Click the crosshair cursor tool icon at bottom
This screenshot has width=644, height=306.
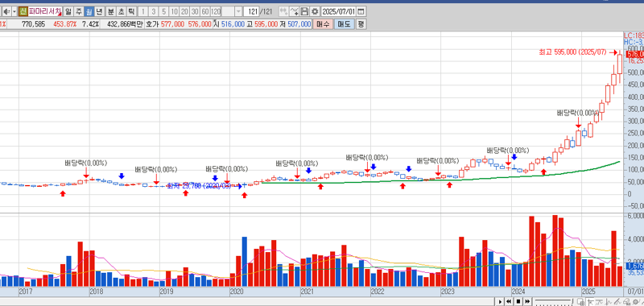pyautogui.click(x=590, y=302)
